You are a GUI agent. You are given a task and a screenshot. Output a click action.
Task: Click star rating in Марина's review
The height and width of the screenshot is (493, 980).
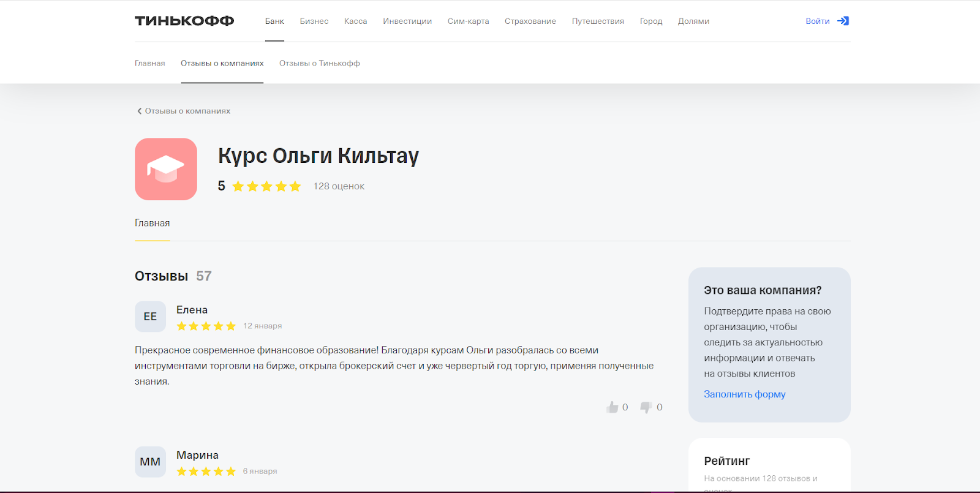coord(206,471)
